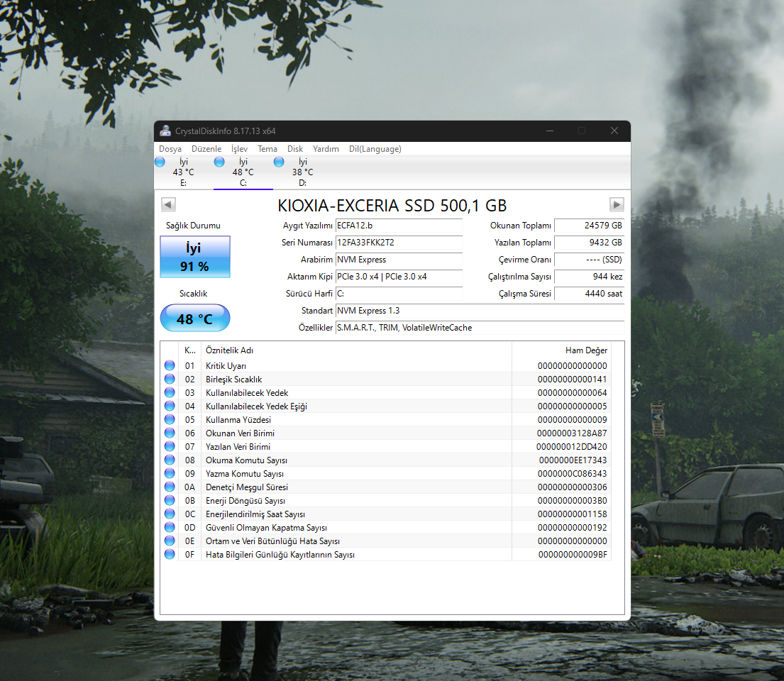Go to previous disk with left arrow
784x681 pixels.
click(168, 204)
